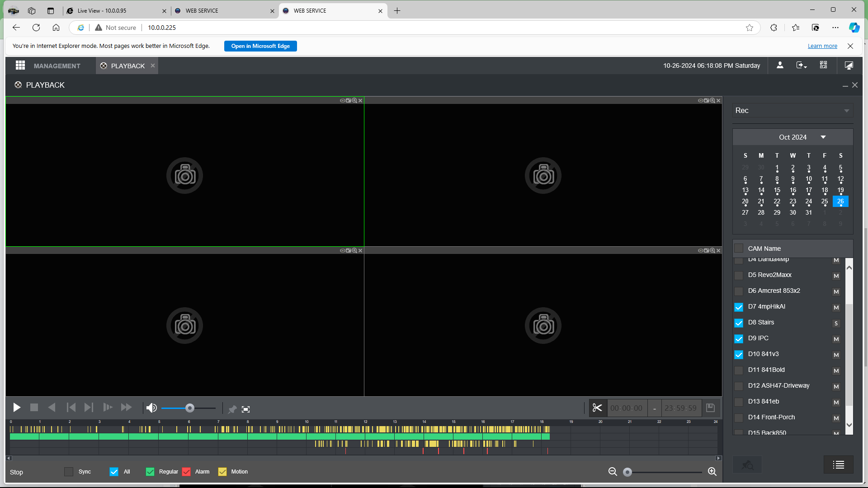Refresh the browser page
Image resolution: width=868 pixels, height=488 pixels.
tap(36, 28)
